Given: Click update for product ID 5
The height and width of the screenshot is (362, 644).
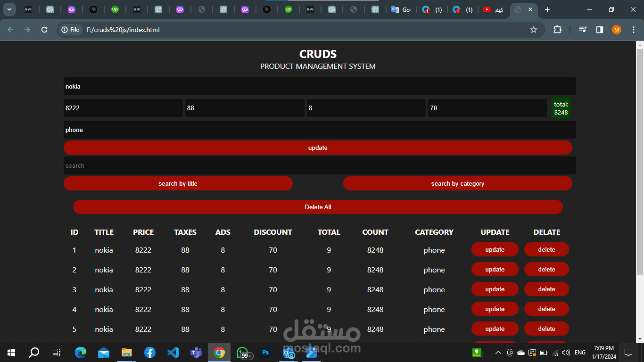Looking at the screenshot, I should click(495, 329).
